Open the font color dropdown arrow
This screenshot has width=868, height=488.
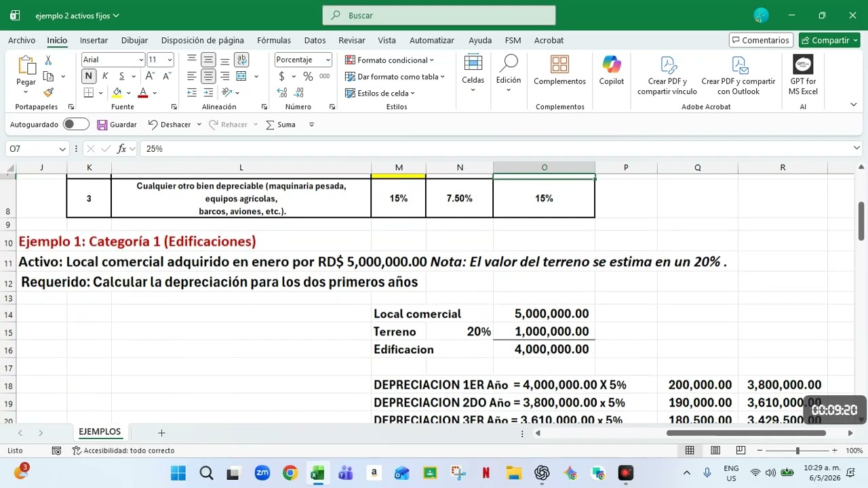pos(155,93)
